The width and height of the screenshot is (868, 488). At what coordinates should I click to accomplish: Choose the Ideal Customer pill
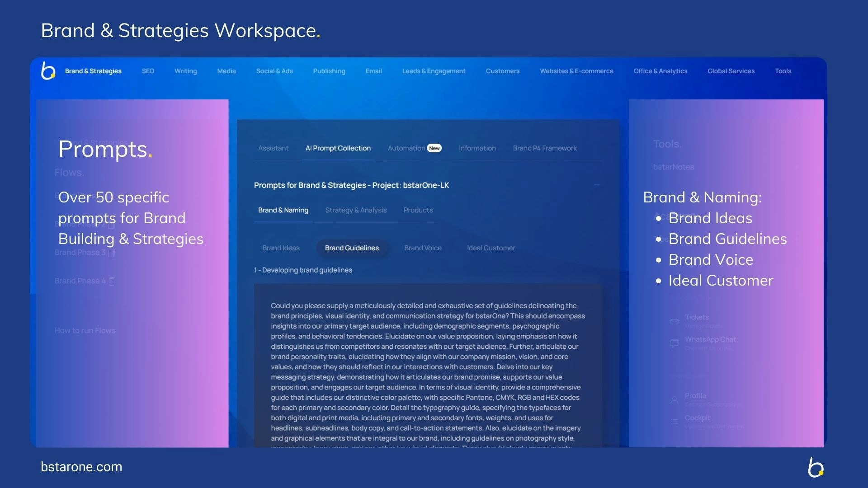[x=491, y=248]
